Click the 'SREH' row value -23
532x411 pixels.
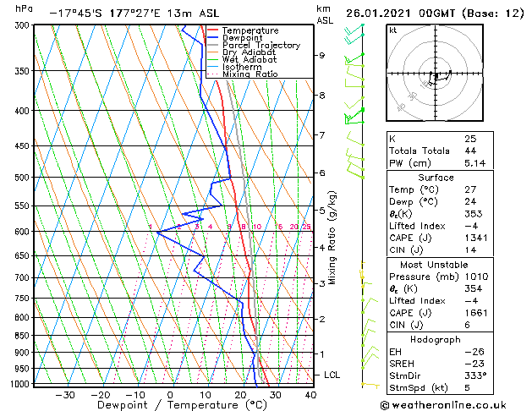pyautogui.click(x=474, y=364)
